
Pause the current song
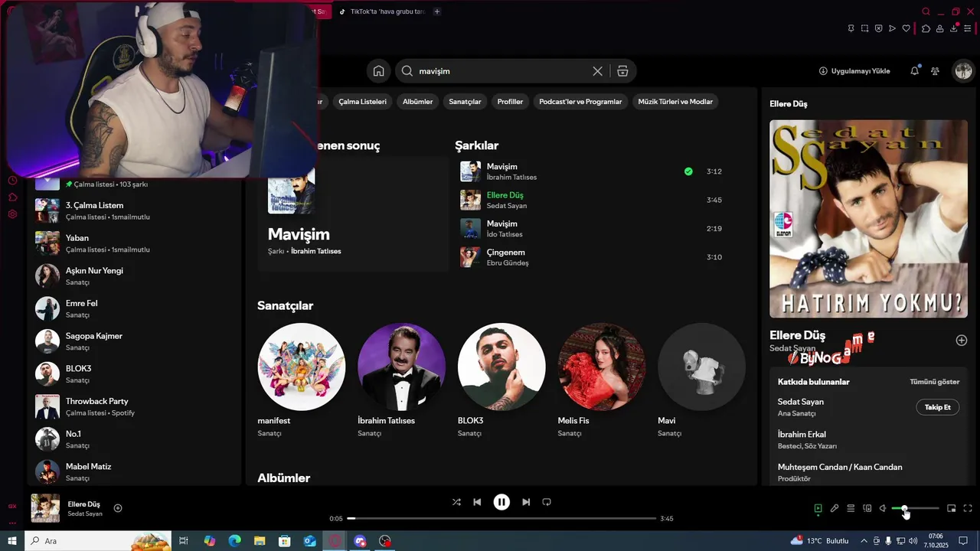[x=501, y=502]
